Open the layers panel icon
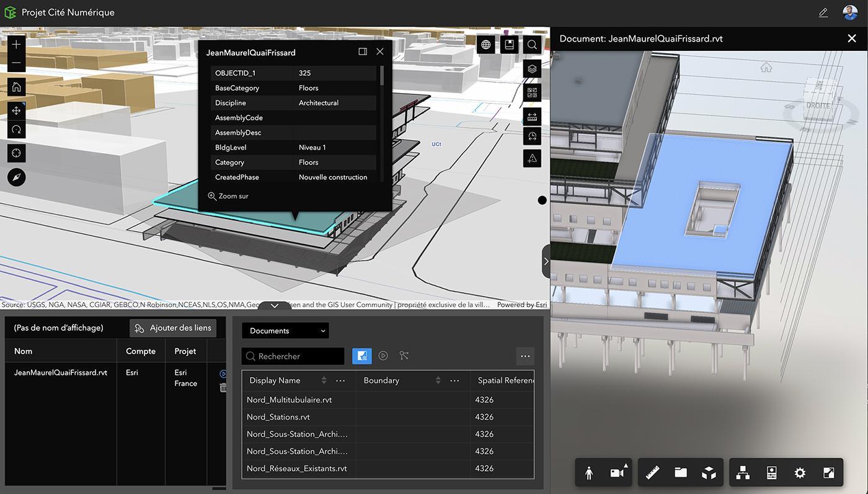 532,69
